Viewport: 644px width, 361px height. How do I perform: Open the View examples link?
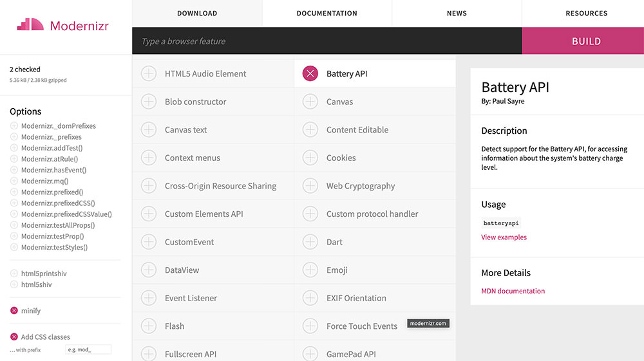click(504, 237)
